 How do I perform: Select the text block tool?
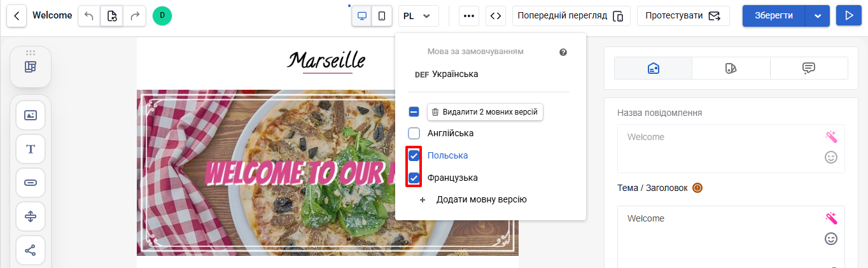(31, 149)
